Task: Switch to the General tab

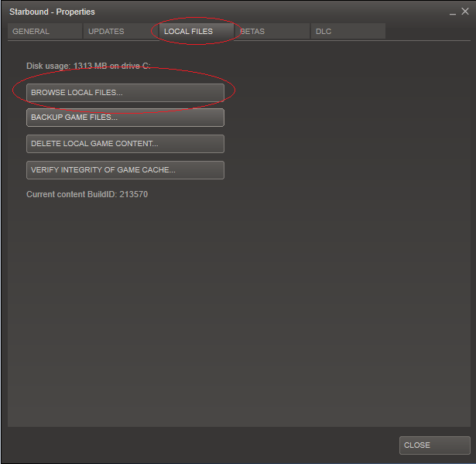Action: (x=45, y=31)
